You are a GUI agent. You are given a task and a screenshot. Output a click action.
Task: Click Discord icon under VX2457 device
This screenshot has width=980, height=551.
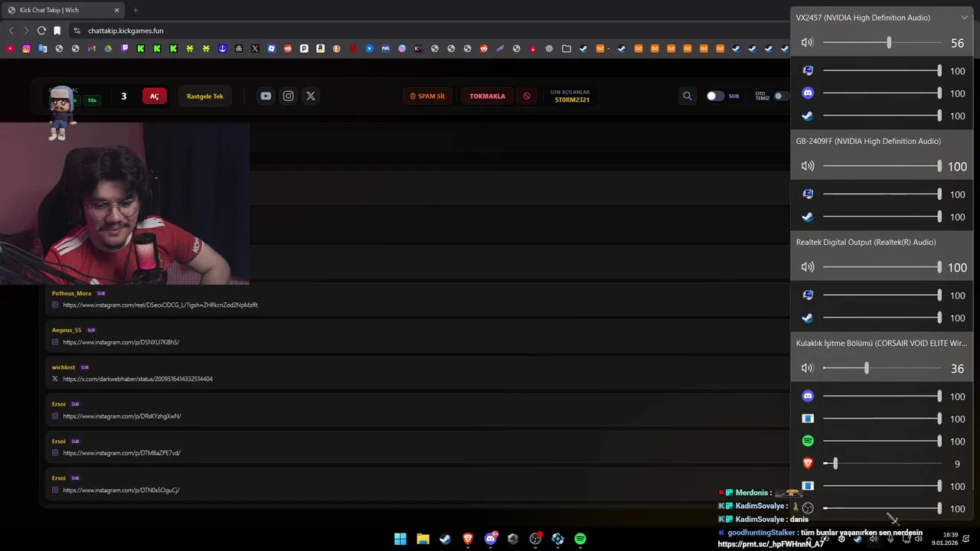[808, 93]
